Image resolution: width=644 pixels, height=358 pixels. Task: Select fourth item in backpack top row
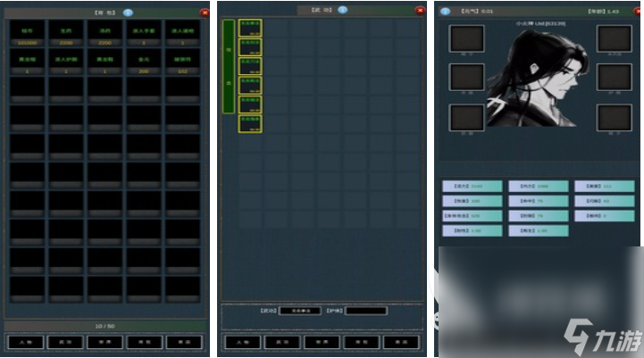click(x=144, y=33)
